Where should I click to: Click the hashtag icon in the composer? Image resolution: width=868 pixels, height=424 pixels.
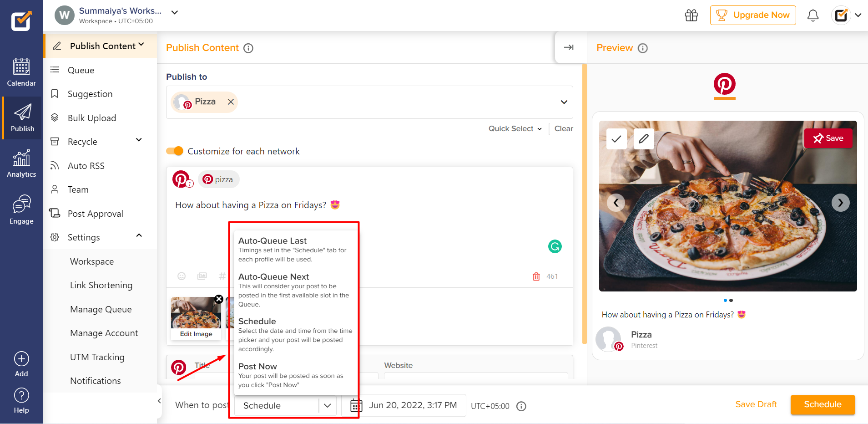(x=222, y=276)
